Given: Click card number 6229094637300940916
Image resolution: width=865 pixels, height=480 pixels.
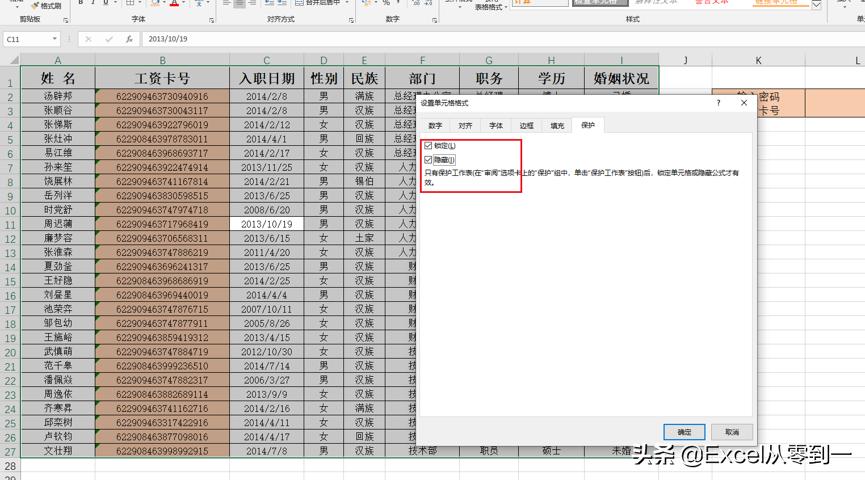Looking at the screenshot, I should (162, 96).
